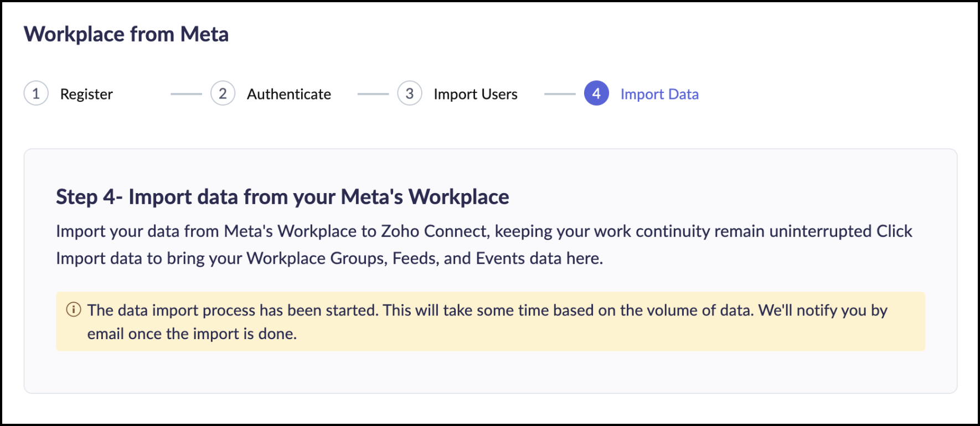Click connector line between Register and Authenticate
980x426 pixels.
coord(186,94)
